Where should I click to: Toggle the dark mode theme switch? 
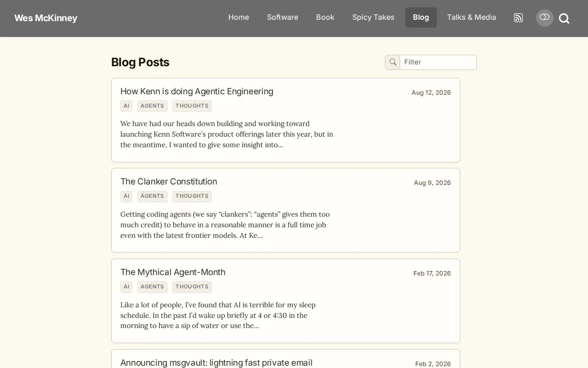point(544,17)
